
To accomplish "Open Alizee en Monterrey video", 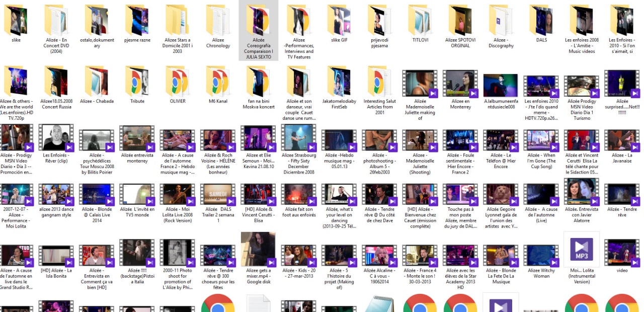I will tap(460, 84).
